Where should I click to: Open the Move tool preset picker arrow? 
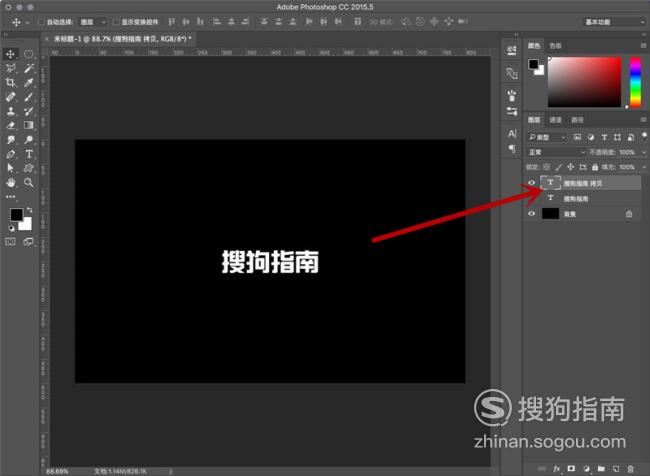(27, 22)
